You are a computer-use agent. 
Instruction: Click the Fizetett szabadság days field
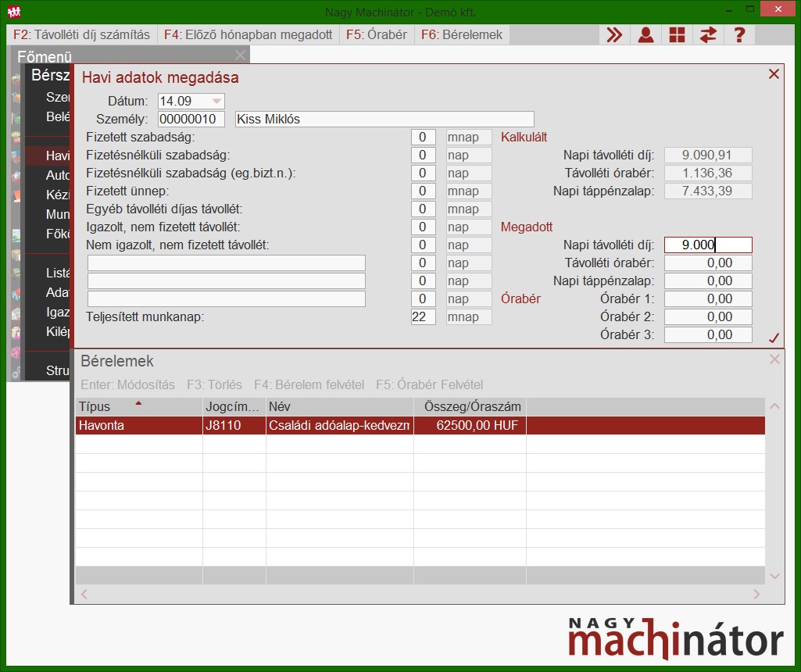(x=423, y=137)
